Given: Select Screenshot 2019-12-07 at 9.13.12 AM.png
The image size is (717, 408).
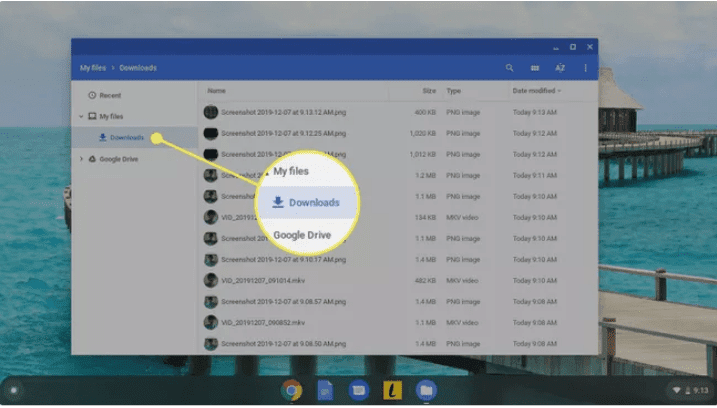Looking at the screenshot, I should (x=283, y=112).
